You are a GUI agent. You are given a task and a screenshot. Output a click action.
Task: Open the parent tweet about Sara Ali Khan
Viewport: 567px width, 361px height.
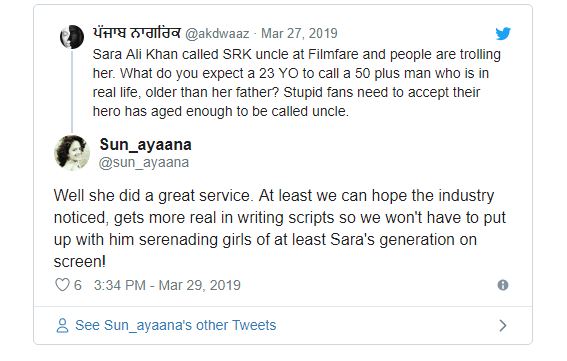click(x=297, y=83)
